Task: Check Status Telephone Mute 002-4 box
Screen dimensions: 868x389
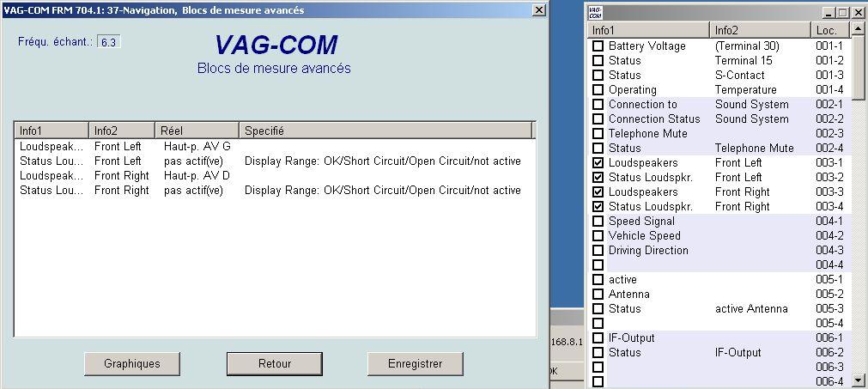Action: pyautogui.click(x=598, y=149)
